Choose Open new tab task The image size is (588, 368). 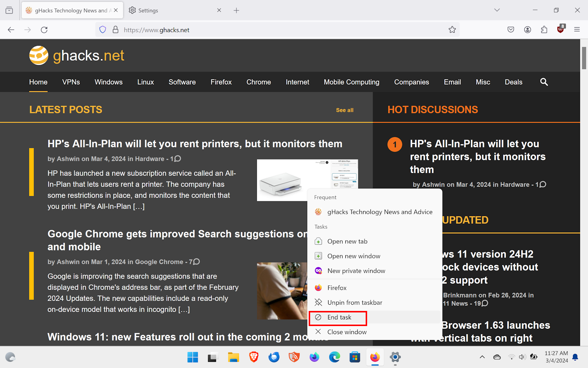(x=375, y=241)
